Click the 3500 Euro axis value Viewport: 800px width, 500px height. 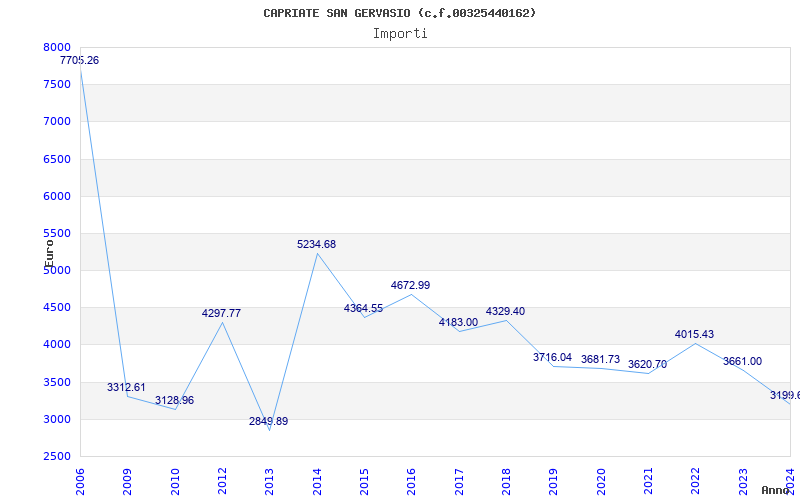[x=57, y=383]
